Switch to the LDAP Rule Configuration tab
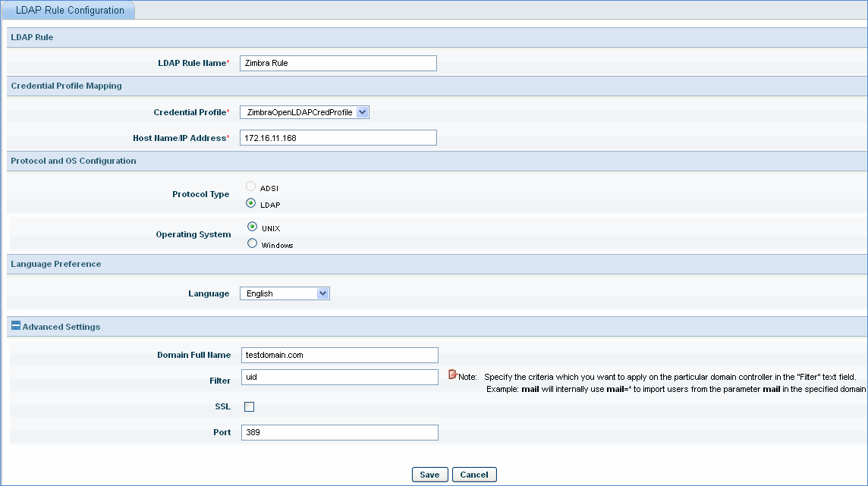Screen dimensions: 868x486 (x=69, y=11)
